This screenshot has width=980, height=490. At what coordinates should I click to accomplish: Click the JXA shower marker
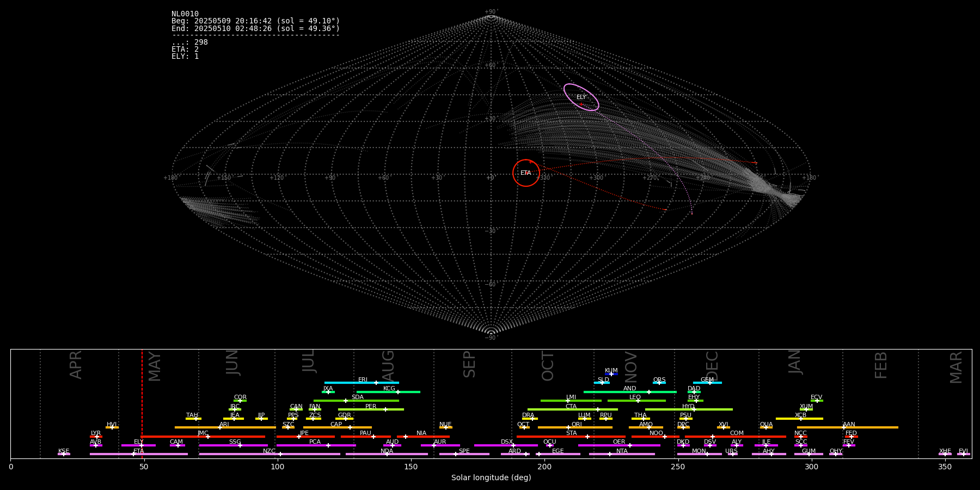[328, 392]
